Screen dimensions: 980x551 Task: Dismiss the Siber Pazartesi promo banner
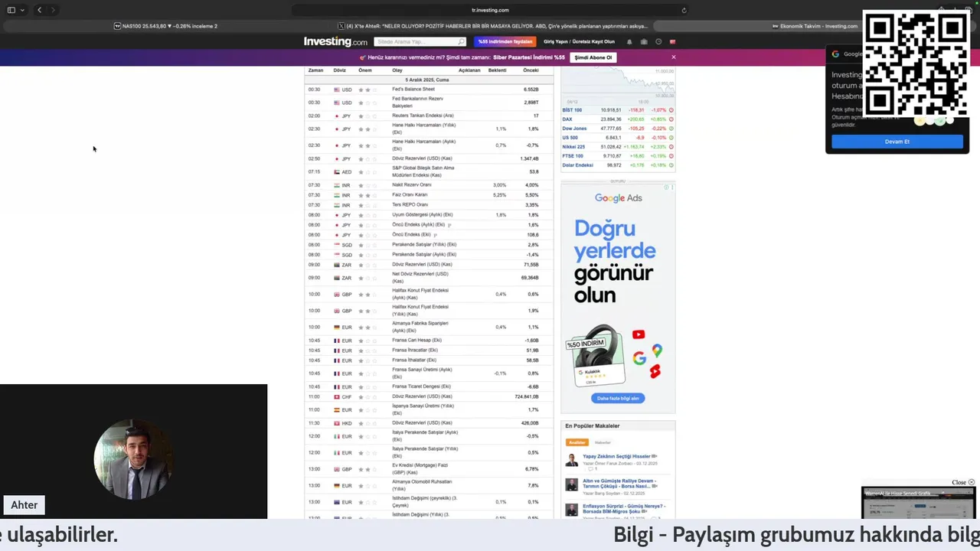674,57
